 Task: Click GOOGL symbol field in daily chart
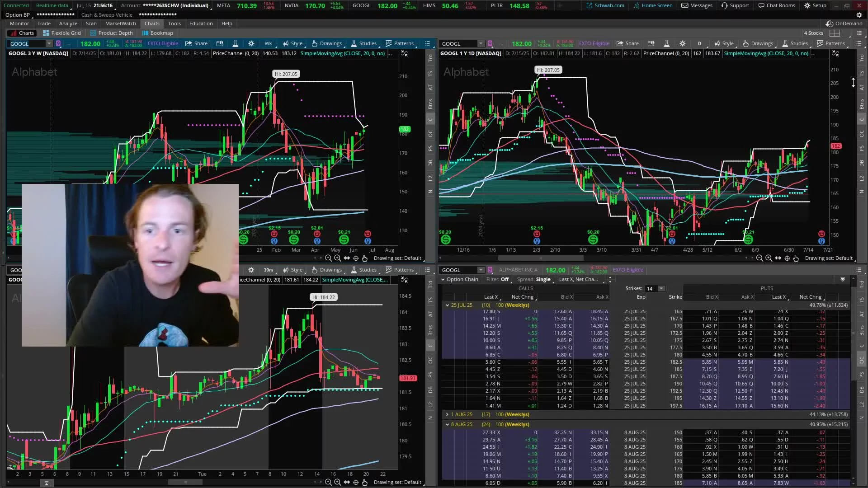[x=458, y=43]
